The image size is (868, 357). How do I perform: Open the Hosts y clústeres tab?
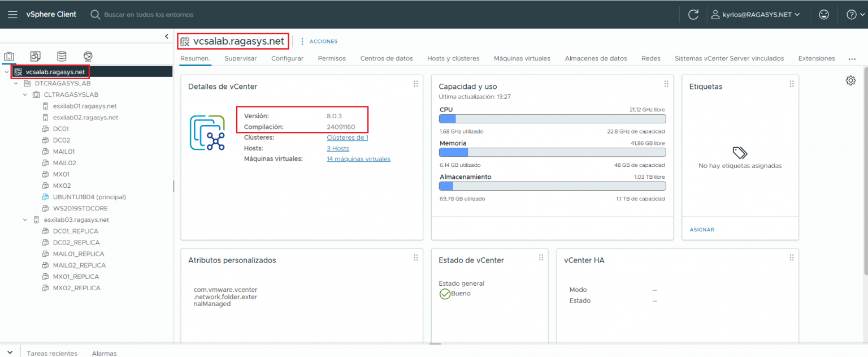(x=453, y=58)
